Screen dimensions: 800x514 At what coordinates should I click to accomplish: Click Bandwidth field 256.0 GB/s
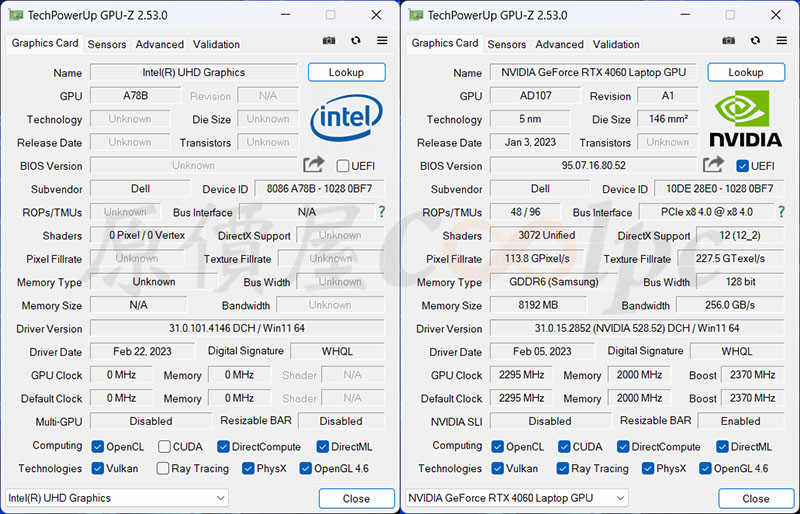tap(730, 305)
